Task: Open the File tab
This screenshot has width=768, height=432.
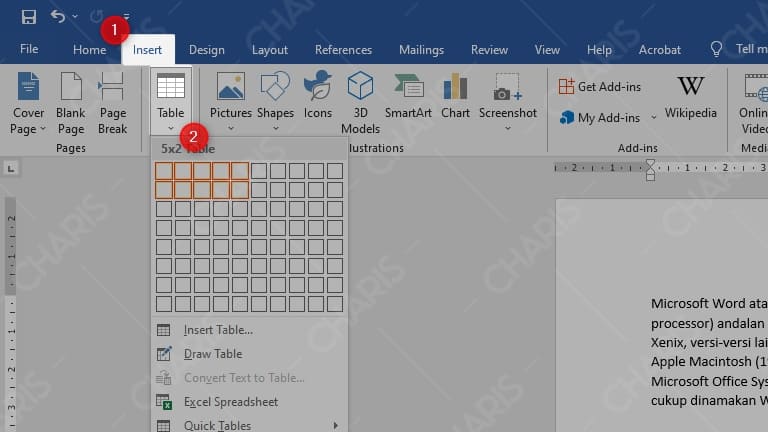Action: [29, 49]
